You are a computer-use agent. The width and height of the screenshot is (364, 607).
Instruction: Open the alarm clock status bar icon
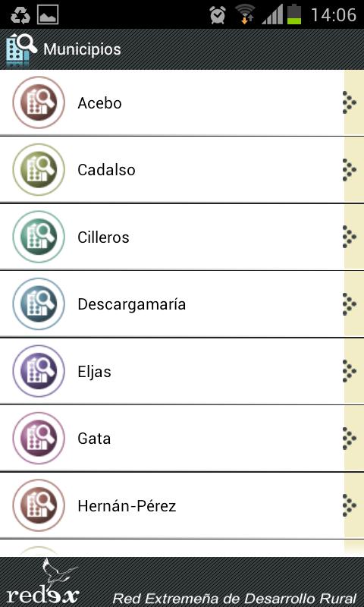[x=218, y=14]
